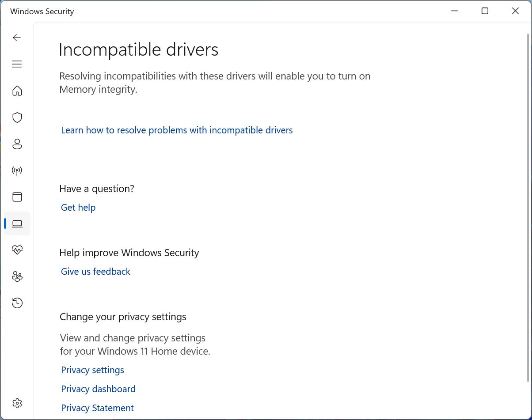Open Firewall & network protection icon

(17, 170)
